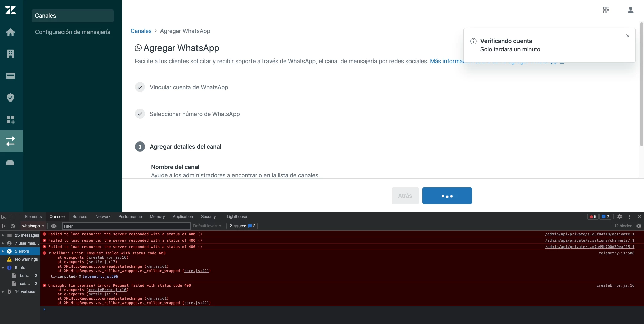Switch to the Performance tab
Viewport: 644px width, 324px height.
(130, 217)
